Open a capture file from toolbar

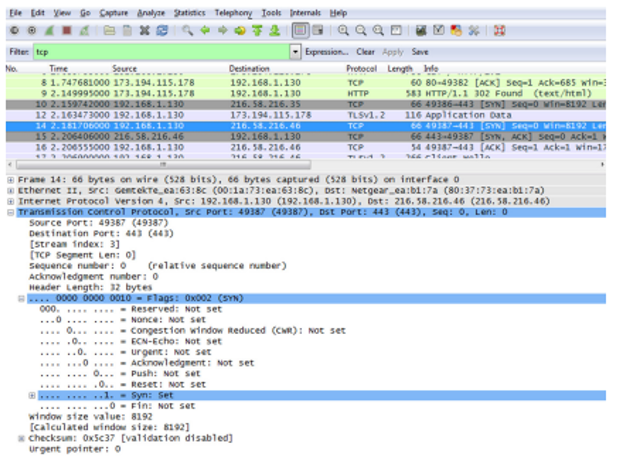(x=109, y=31)
